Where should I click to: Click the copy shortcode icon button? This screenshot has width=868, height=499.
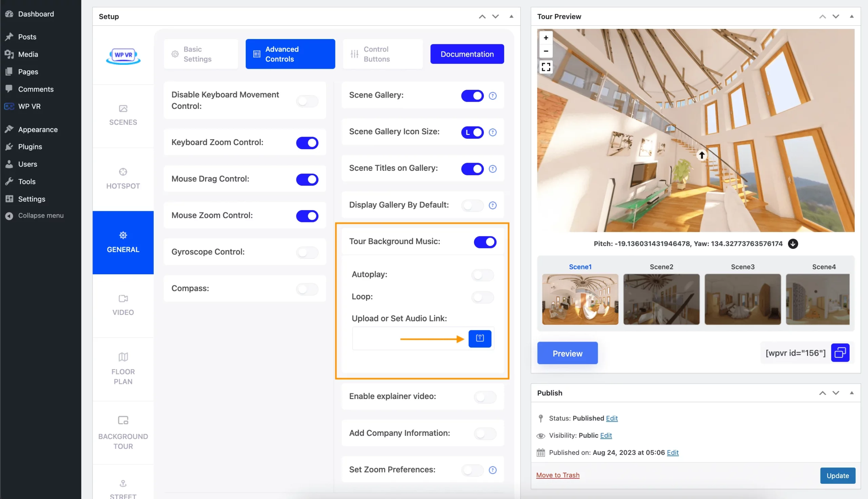point(840,352)
